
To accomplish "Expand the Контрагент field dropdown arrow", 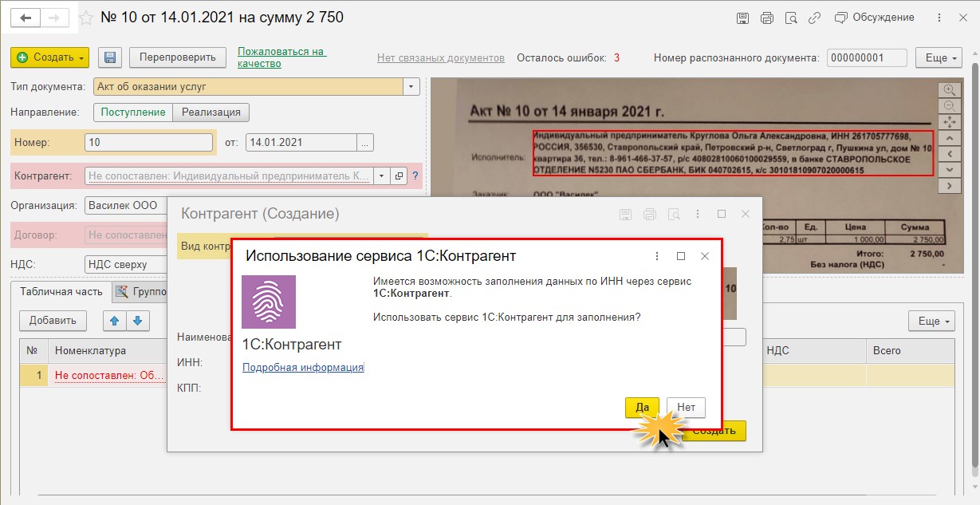I will click(381, 176).
